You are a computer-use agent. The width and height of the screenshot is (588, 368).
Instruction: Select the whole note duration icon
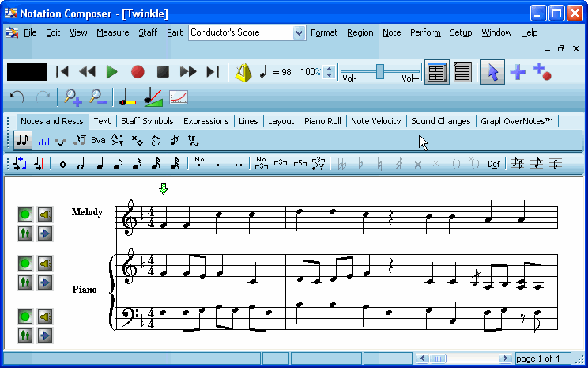(x=63, y=165)
